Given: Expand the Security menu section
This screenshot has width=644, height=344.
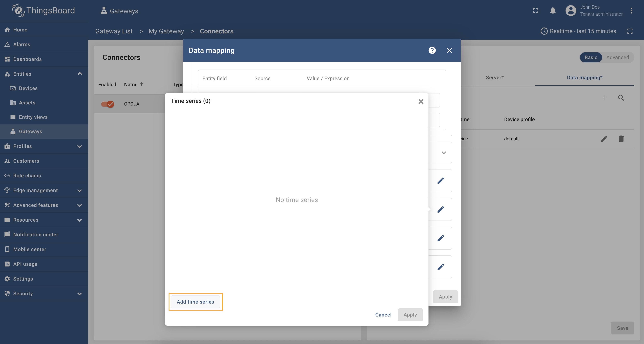Looking at the screenshot, I should 80,293.
